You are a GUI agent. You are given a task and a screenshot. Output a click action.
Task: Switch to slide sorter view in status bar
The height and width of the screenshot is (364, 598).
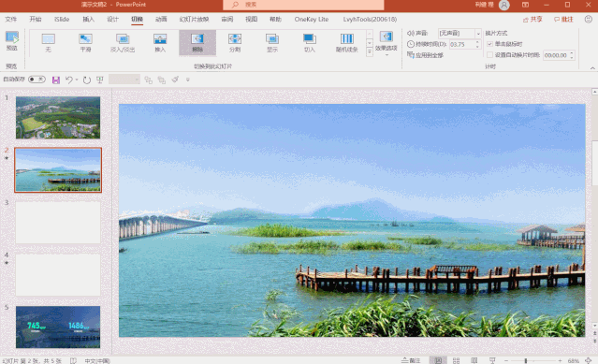456,360
